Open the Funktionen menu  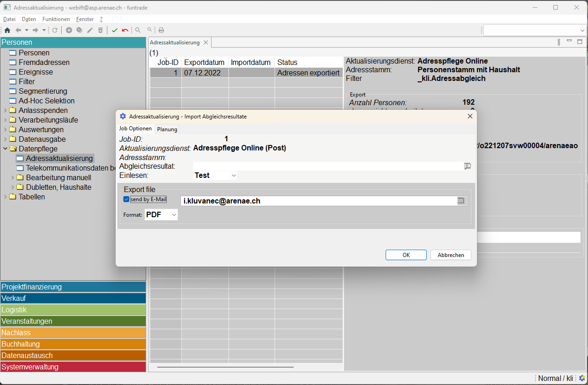(56, 19)
